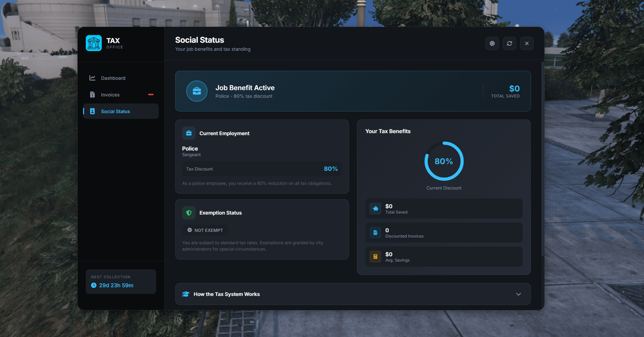Viewport: 644px width, 337px height.
Task: Select the Social Status menu item
Action: pyautogui.click(x=115, y=111)
